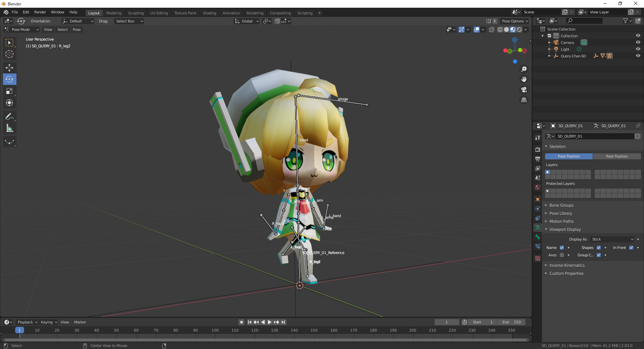Hide Camera in viewport
This screenshot has height=349, width=644.
(x=638, y=42)
